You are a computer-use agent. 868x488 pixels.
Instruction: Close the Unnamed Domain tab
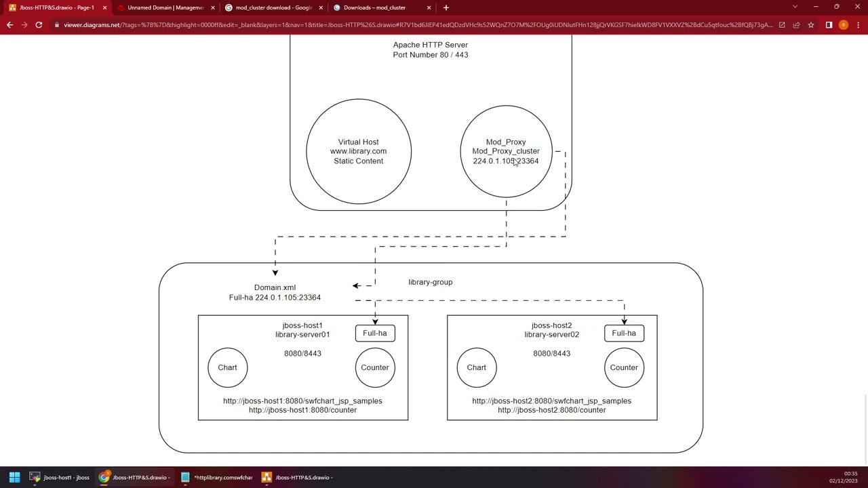click(x=213, y=7)
